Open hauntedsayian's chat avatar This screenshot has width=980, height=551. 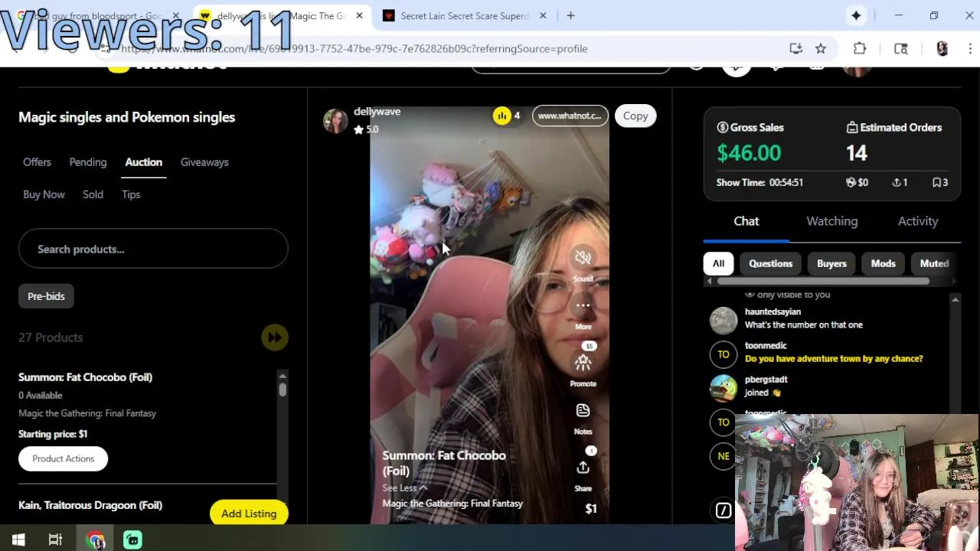(x=724, y=321)
